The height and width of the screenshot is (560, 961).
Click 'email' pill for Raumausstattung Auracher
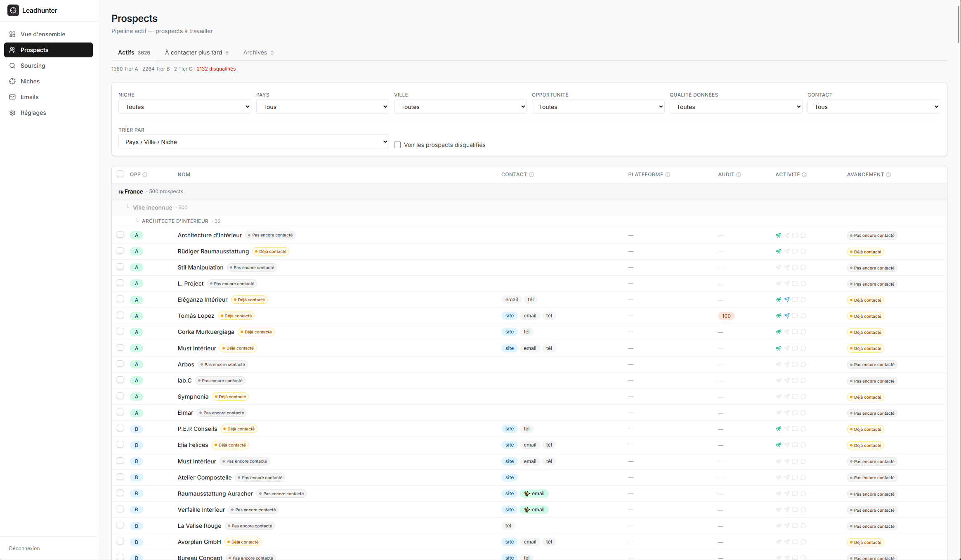tap(534, 494)
